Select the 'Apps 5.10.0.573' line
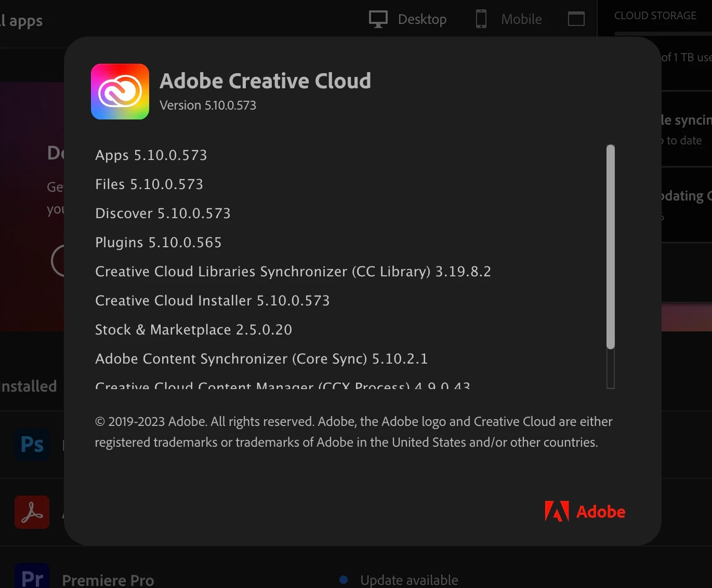This screenshot has height=588, width=712. tap(151, 155)
